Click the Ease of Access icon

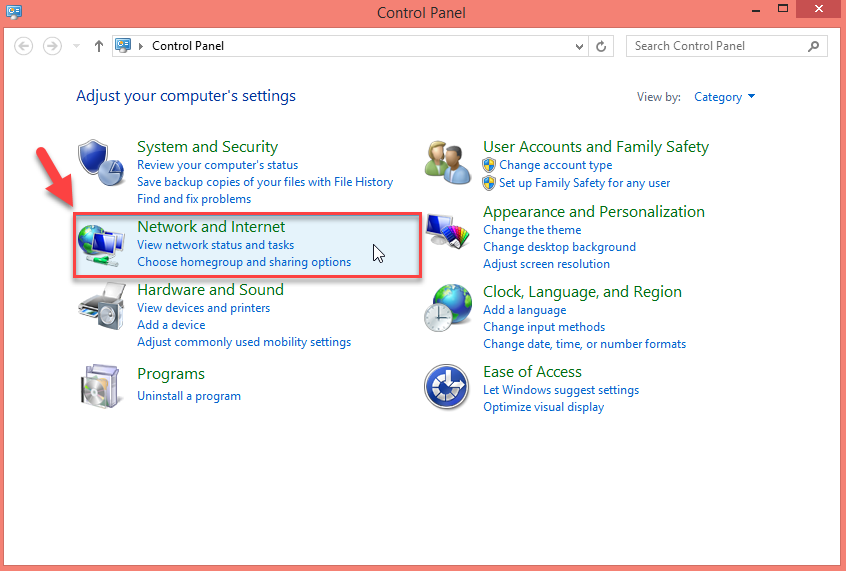click(448, 387)
